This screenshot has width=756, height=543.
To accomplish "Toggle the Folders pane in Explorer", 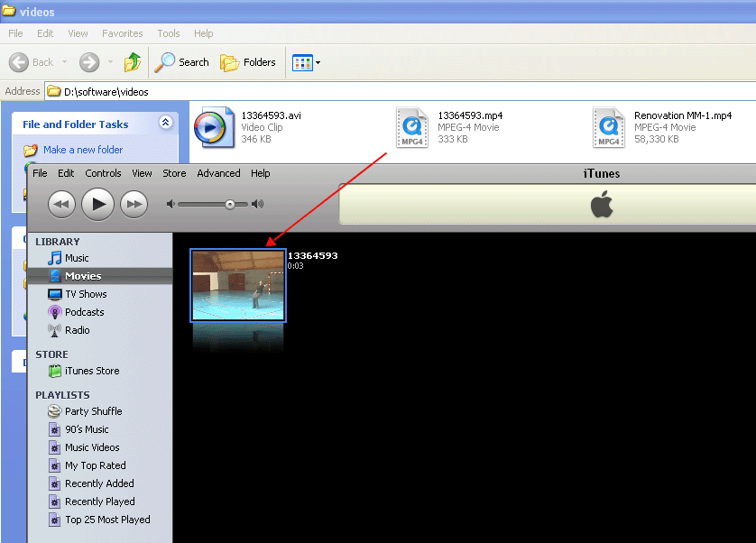I will click(248, 62).
